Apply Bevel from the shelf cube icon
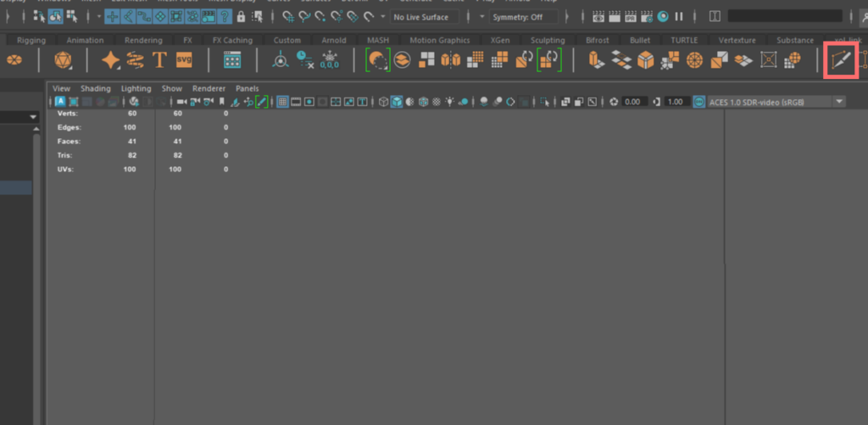 coord(645,60)
